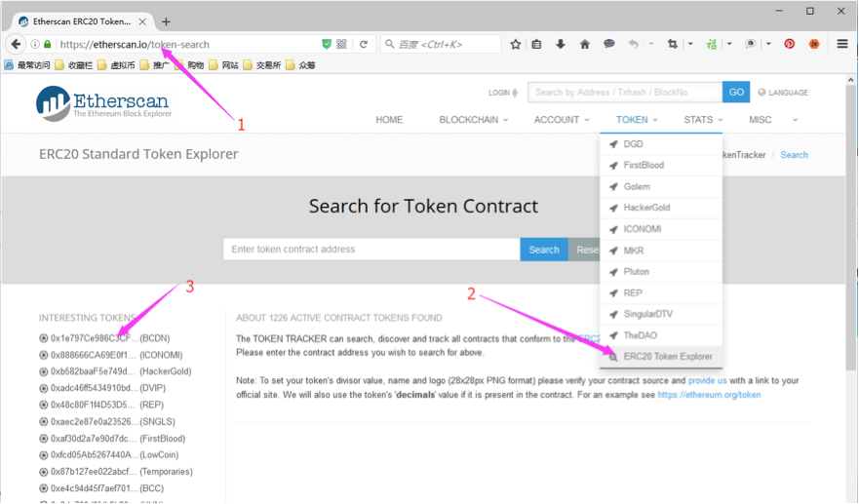Click the red Pinterest toolbar icon
This screenshot has width=859, height=504.
[x=790, y=45]
